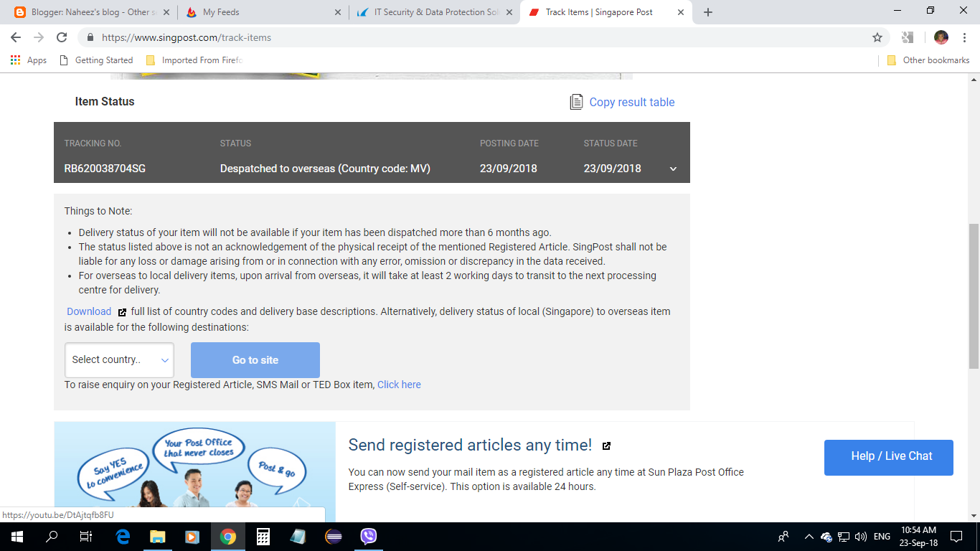Open Chrome's three-dot menu
Image resolution: width=980 pixels, height=551 pixels.
click(966, 37)
